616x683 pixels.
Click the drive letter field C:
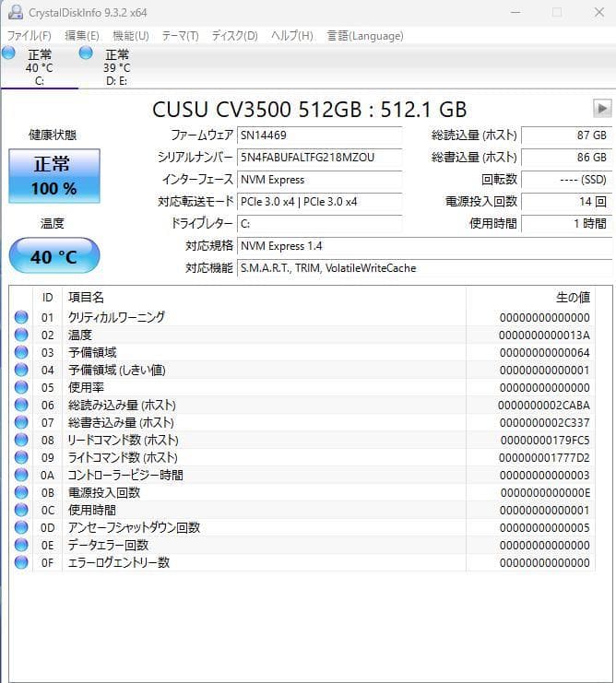pos(319,224)
